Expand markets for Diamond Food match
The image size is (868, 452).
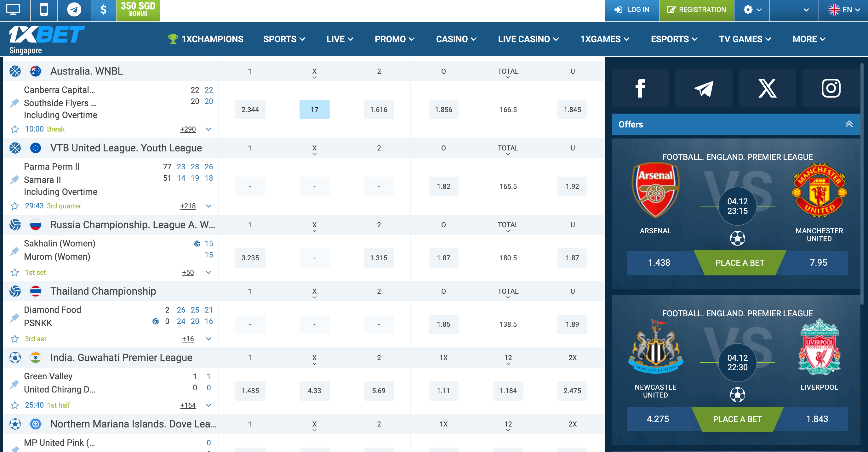point(208,338)
